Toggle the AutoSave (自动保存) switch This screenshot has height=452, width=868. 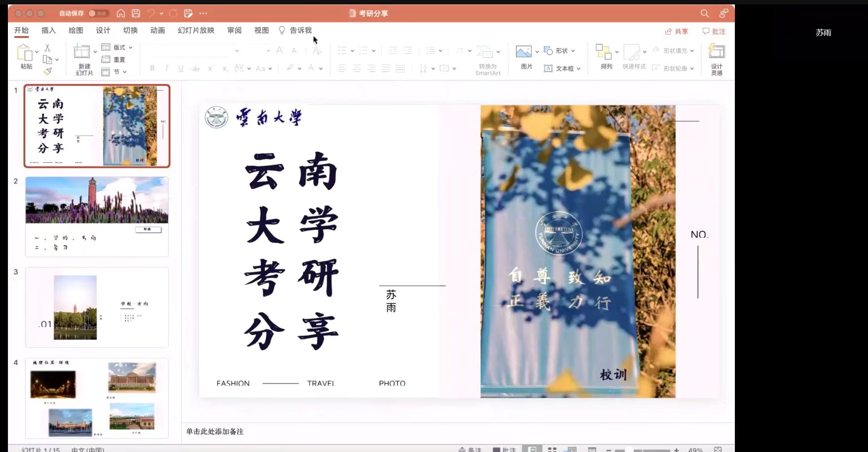98,13
